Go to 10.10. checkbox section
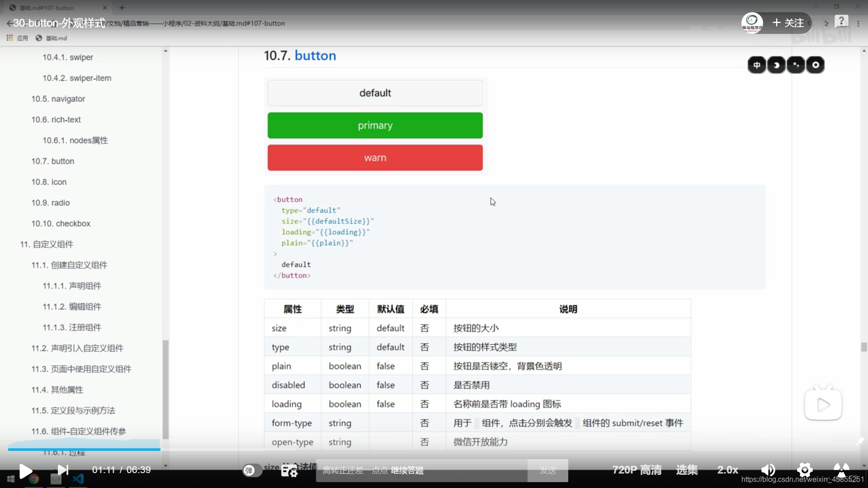Image resolution: width=868 pixels, height=488 pixels. 61,224
